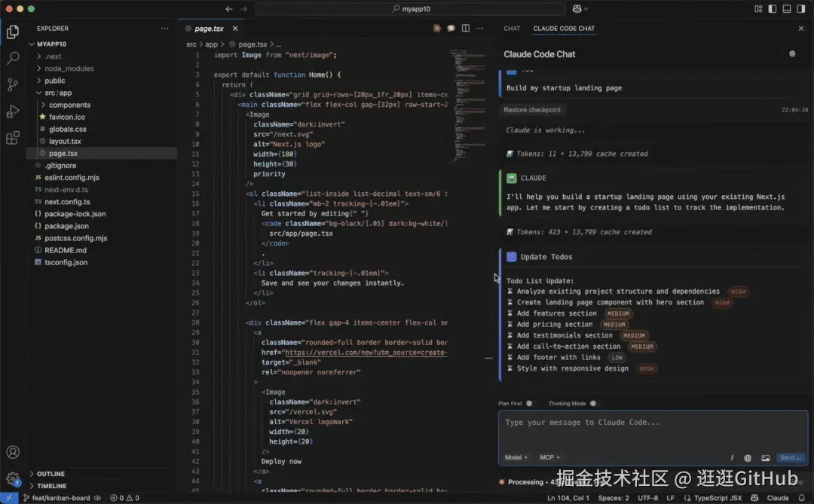Close the page.tsx editor tab
This screenshot has height=504, width=814.
click(235, 29)
